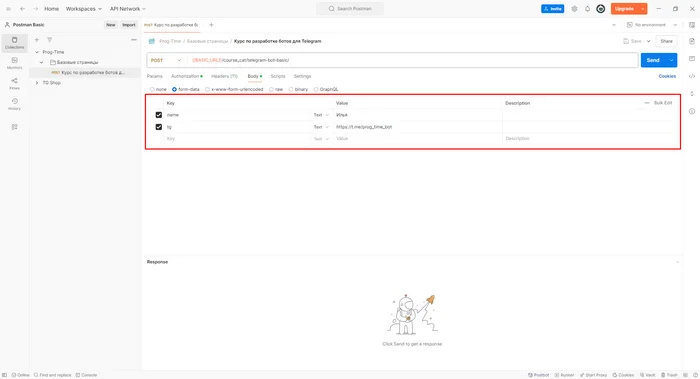
Task: Open Runner in status bar
Action: point(564,375)
